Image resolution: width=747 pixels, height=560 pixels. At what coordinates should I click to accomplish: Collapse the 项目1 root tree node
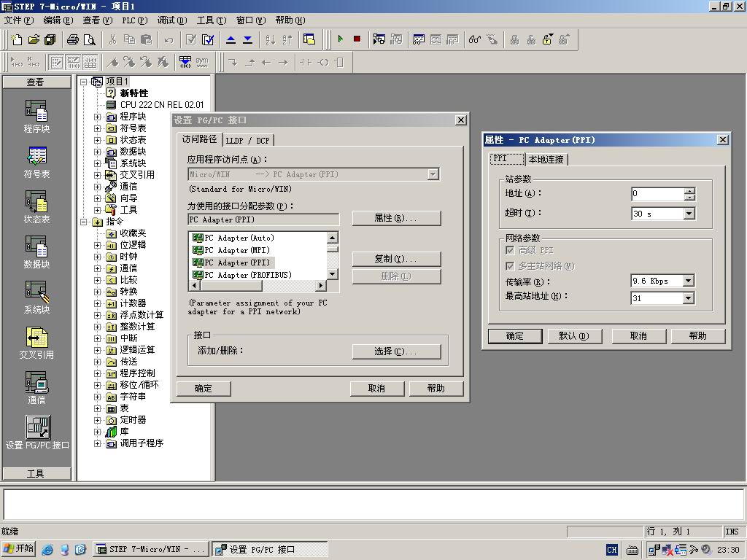tap(84, 82)
